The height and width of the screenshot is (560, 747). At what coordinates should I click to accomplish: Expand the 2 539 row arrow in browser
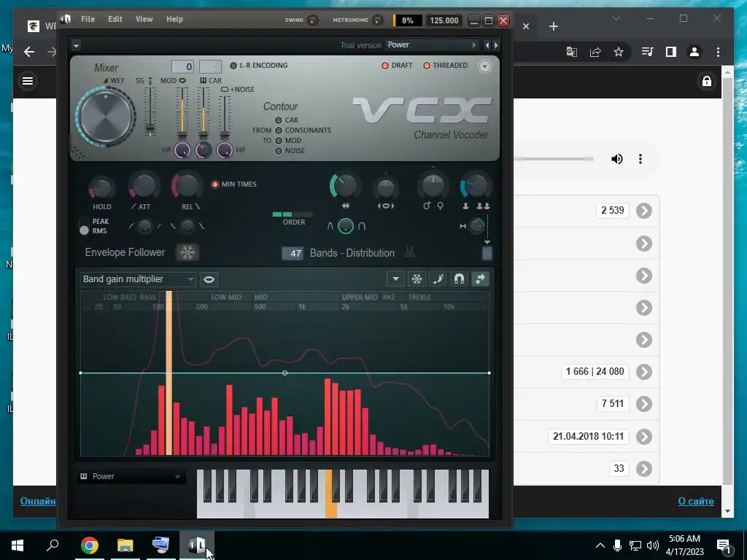[x=643, y=211]
